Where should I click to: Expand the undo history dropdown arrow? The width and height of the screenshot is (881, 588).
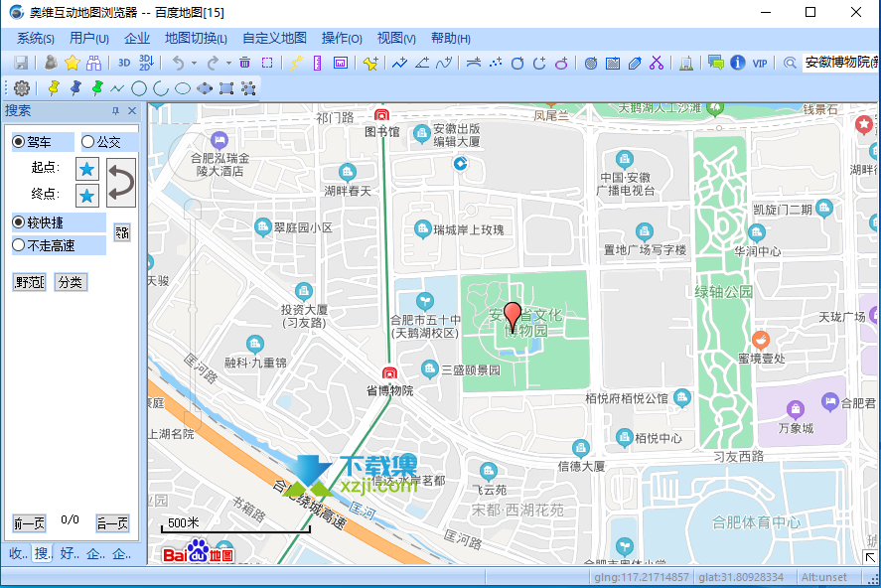coord(194,63)
